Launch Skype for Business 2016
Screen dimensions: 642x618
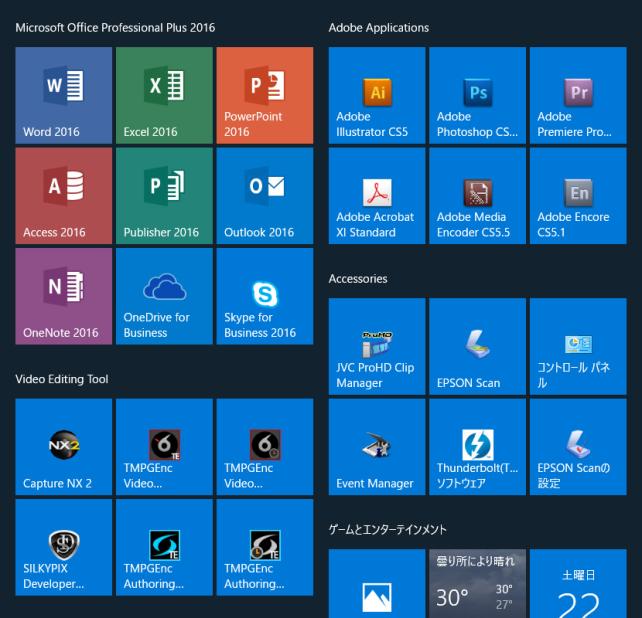coord(265,296)
